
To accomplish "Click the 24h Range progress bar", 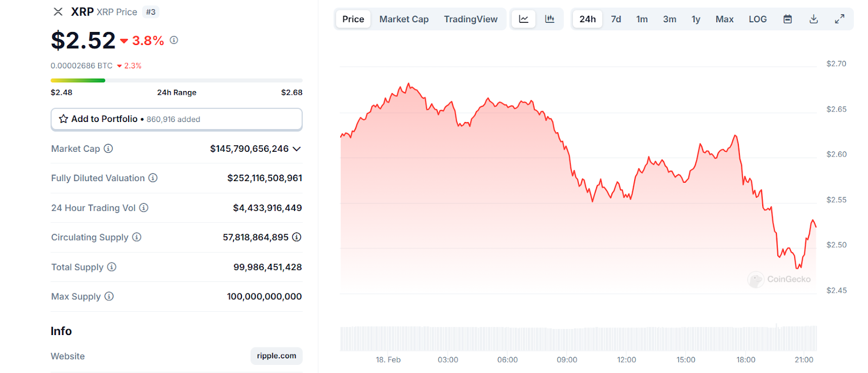I will [x=176, y=80].
